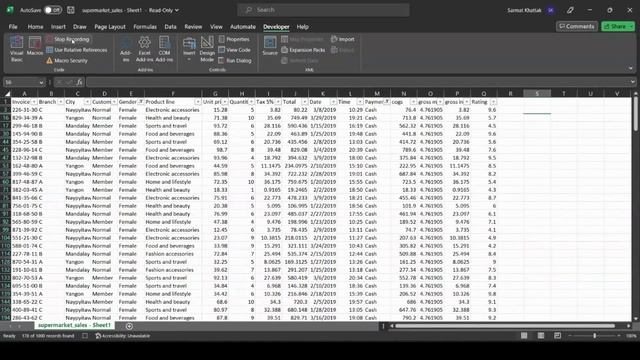
Task: Switch to the Help tab
Action: 302,27
